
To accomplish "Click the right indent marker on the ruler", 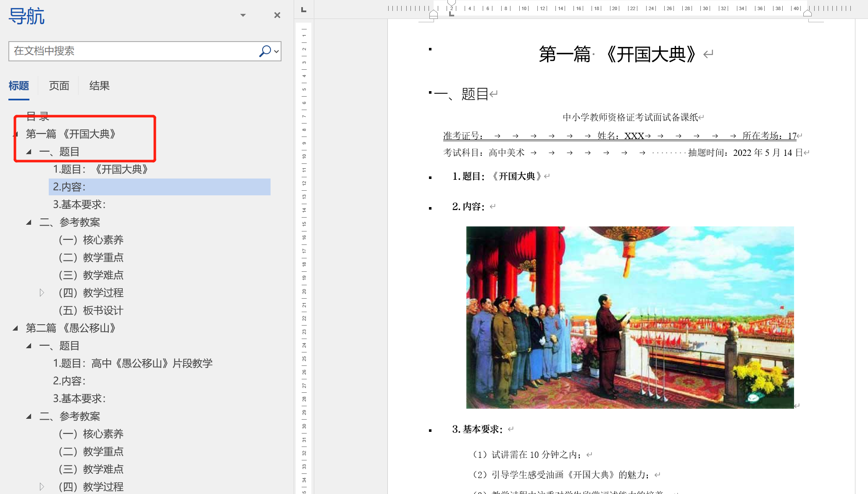I will point(807,13).
